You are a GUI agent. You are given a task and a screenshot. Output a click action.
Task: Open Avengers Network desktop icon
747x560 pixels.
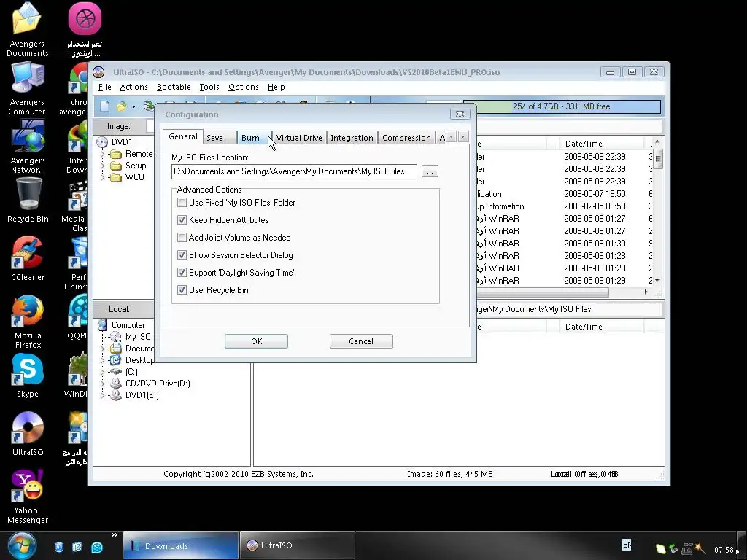[x=28, y=147]
